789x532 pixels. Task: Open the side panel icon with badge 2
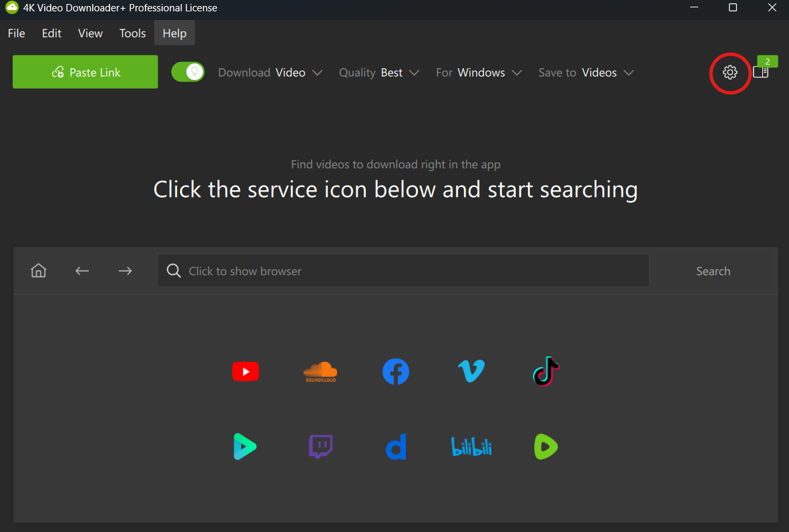click(760, 72)
